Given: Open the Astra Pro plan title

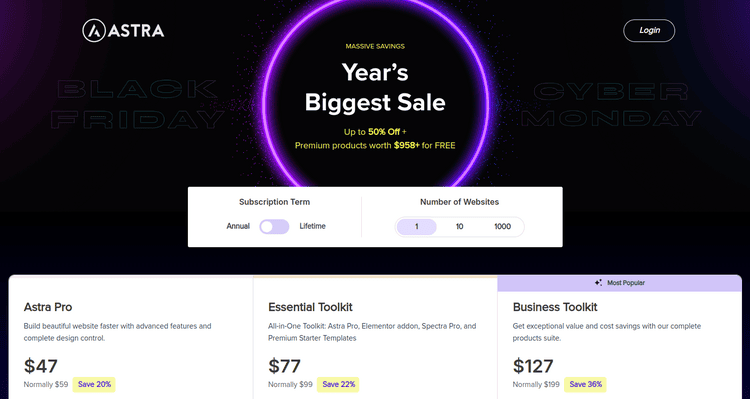Looking at the screenshot, I should point(48,307).
